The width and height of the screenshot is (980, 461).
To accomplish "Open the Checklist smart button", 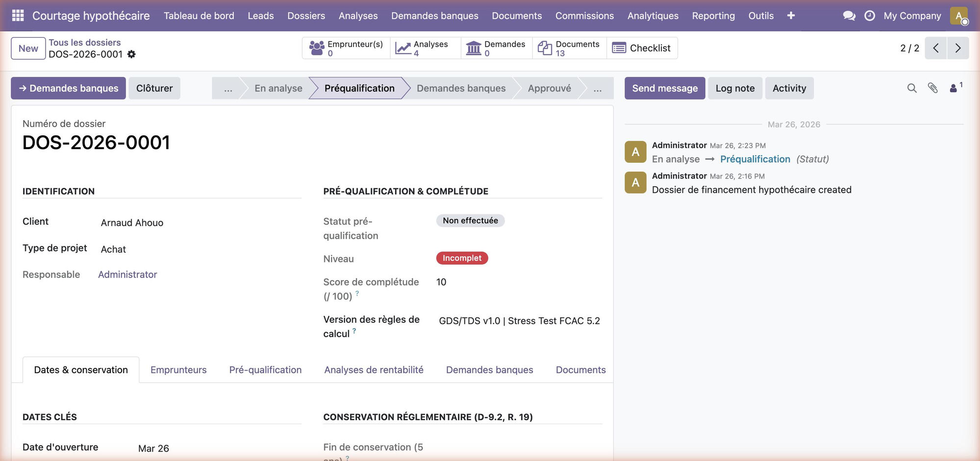I will pyautogui.click(x=642, y=48).
